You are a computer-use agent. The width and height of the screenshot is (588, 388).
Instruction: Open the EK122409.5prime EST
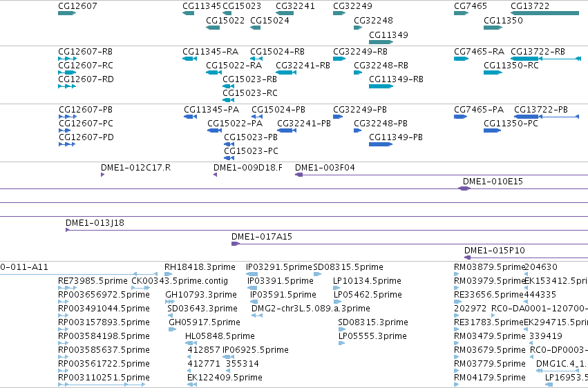click(225, 378)
